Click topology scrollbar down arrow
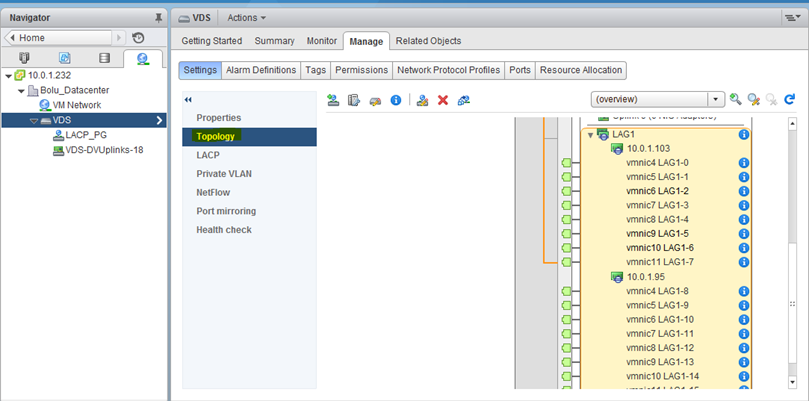Image resolution: width=809 pixels, height=401 pixels. pos(793,382)
